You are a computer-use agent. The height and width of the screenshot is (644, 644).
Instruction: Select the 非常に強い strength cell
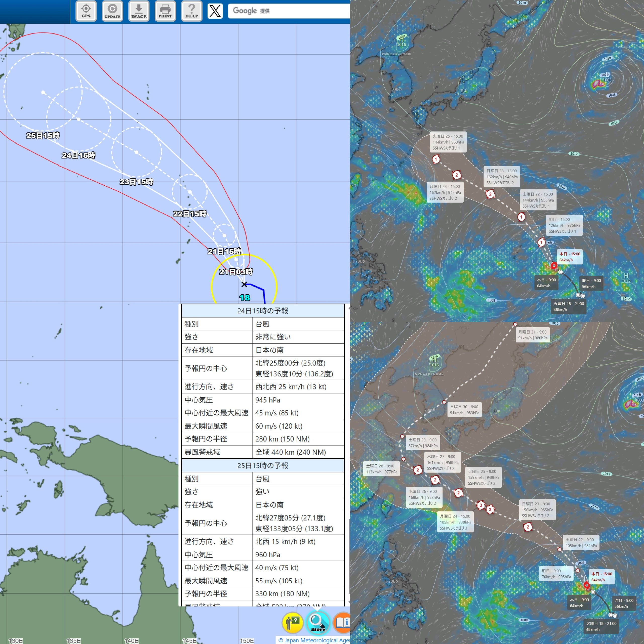point(298,337)
